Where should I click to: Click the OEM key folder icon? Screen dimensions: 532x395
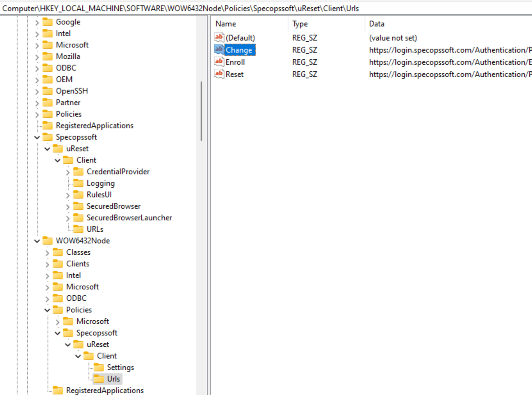point(47,79)
